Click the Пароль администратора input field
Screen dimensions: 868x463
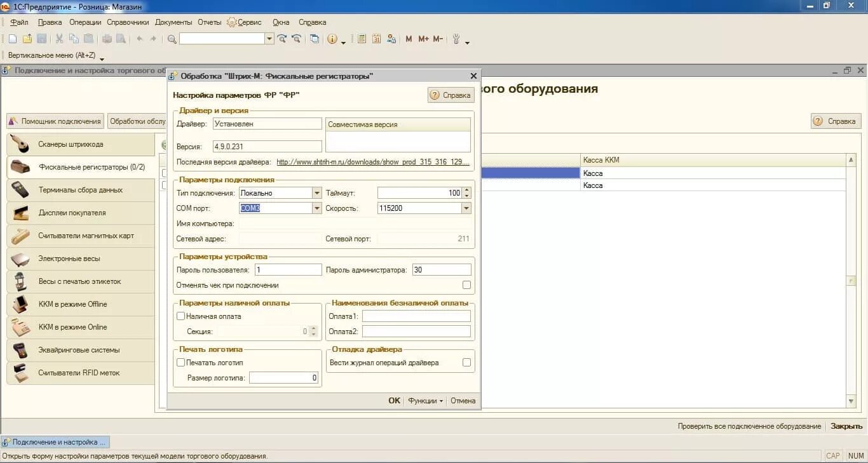442,270
